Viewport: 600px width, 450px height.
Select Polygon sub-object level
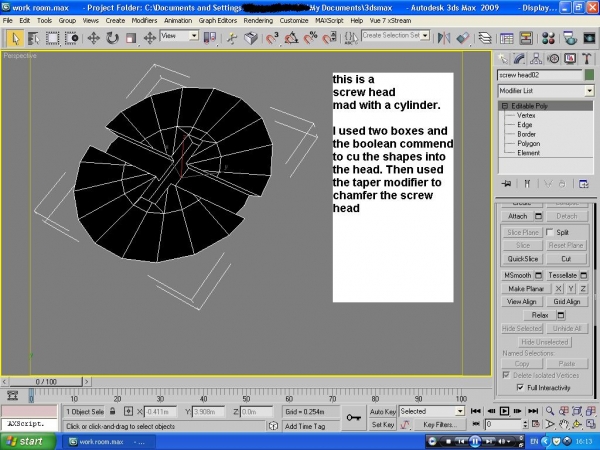tap(528, 143)
